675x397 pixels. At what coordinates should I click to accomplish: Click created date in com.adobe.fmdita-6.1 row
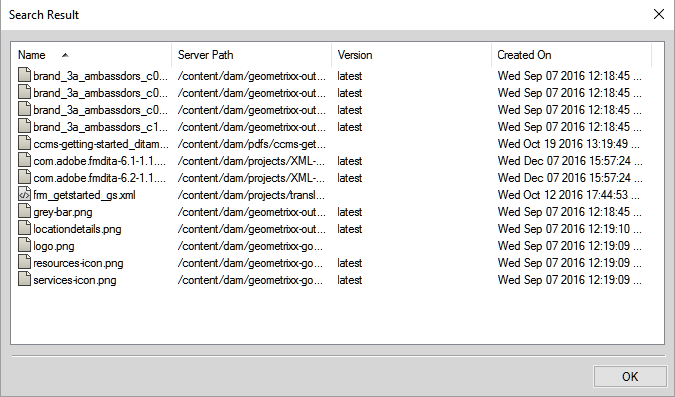click(x=570, y=161)
